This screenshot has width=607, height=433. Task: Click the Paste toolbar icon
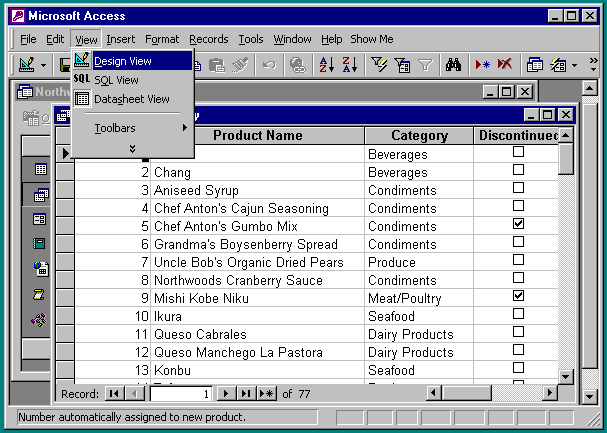pyautogui.click(x=217, y=65)
